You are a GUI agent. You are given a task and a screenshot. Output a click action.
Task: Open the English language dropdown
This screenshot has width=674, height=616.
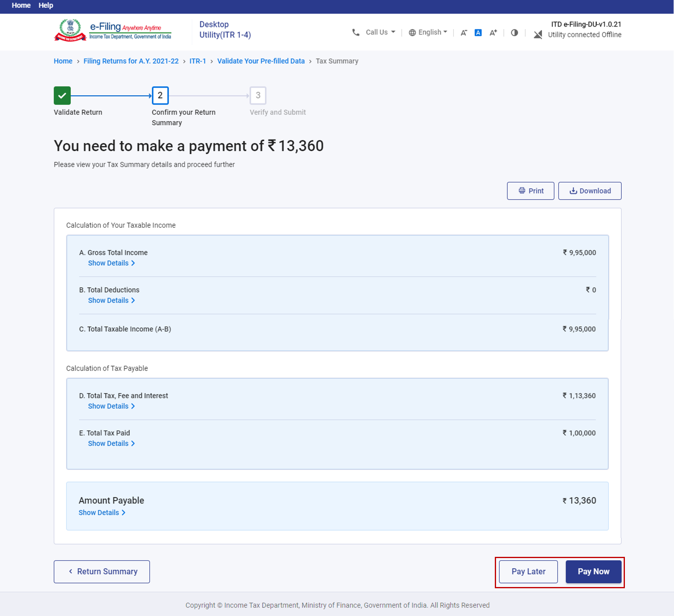[x=428, y=32]
